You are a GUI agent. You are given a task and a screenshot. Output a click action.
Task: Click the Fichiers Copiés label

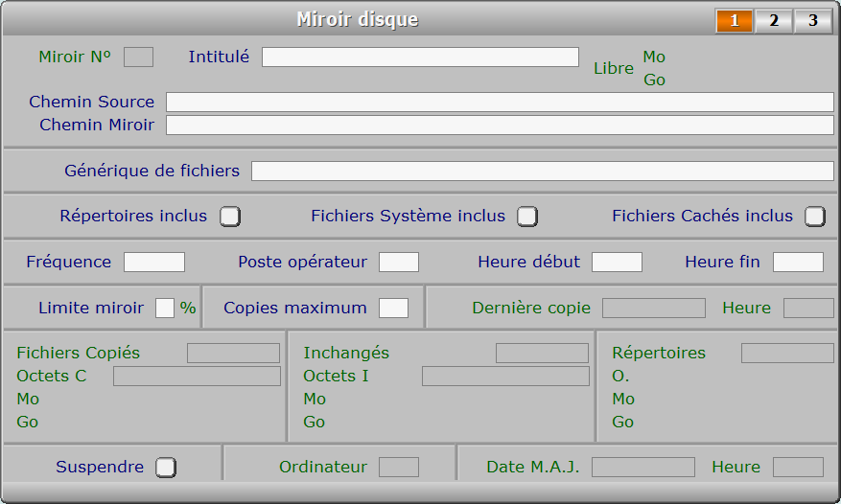tap(79, 354)
